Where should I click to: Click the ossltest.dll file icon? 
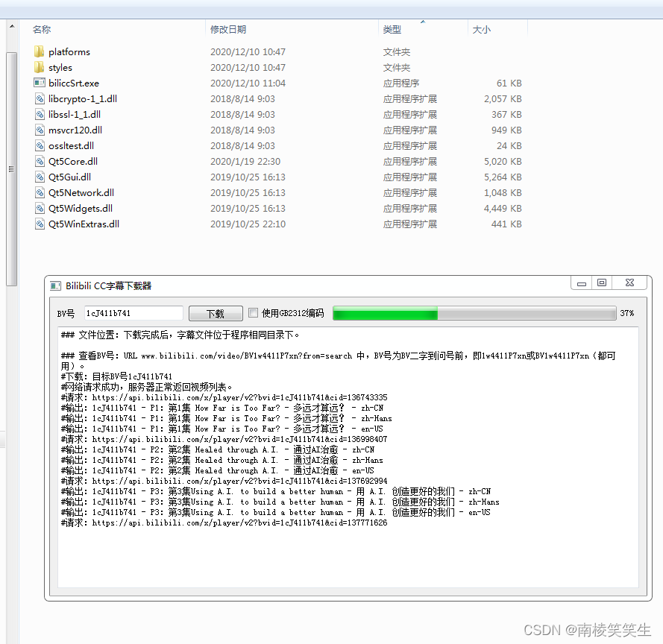(40, 145)
